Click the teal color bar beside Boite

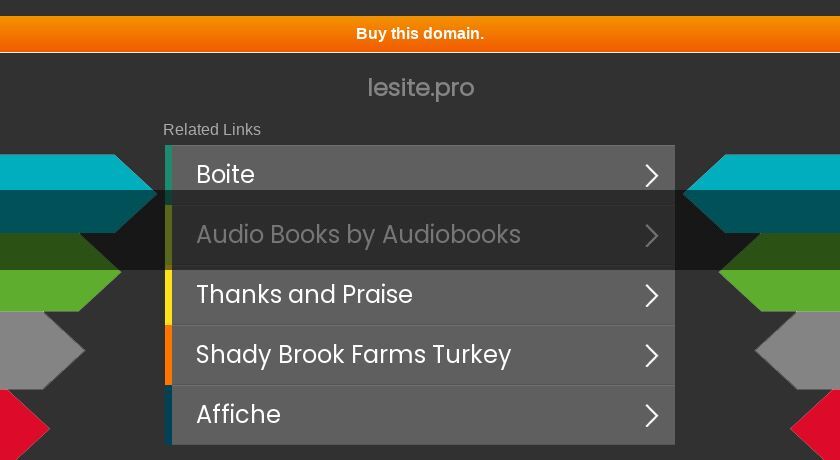(168, 175)
